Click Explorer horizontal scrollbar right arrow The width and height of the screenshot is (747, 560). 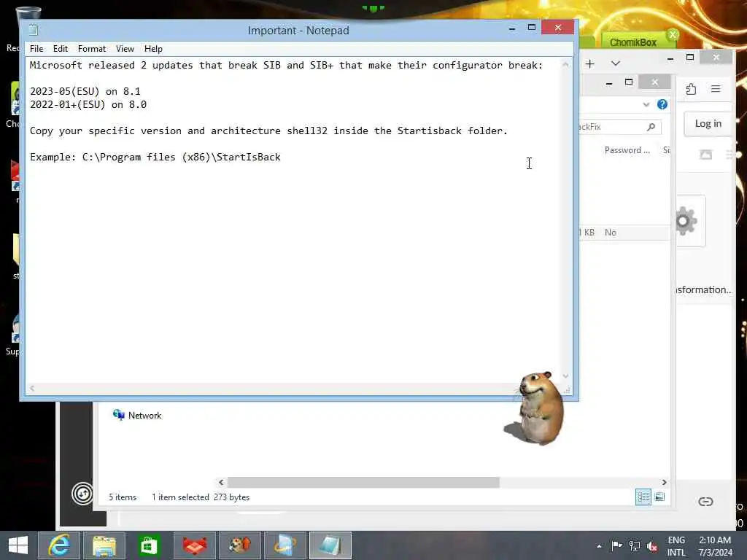(x=664, y=483)
